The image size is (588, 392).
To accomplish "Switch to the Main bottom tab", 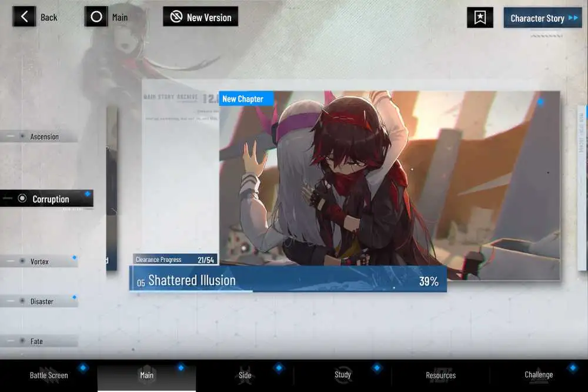I will pyautogui.click(x=146, y=375).
